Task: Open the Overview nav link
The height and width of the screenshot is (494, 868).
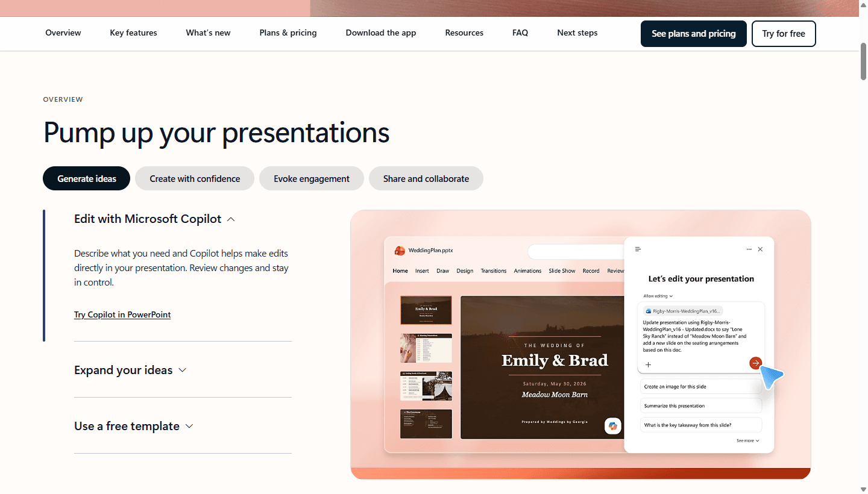Action: (x=63, y=33)
